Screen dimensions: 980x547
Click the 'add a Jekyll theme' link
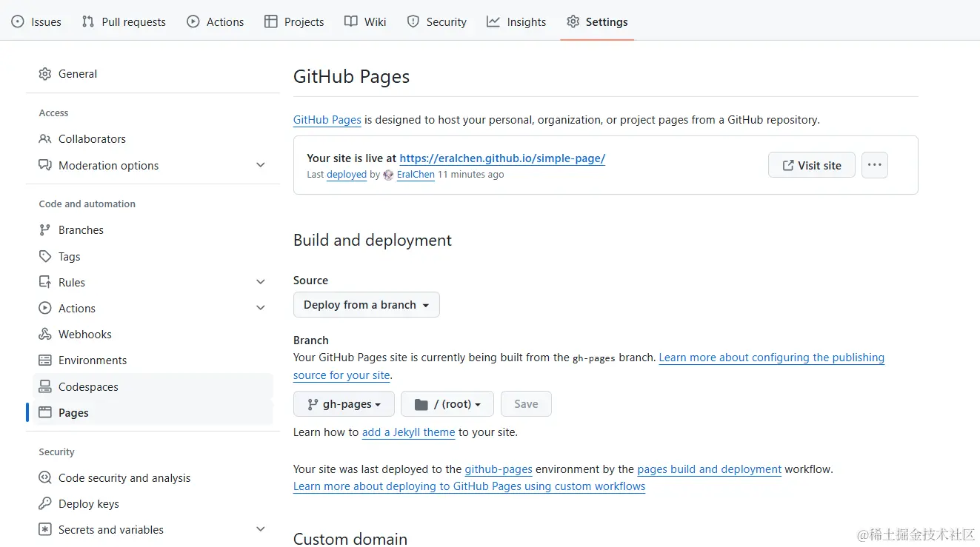[x=408, y=432]
